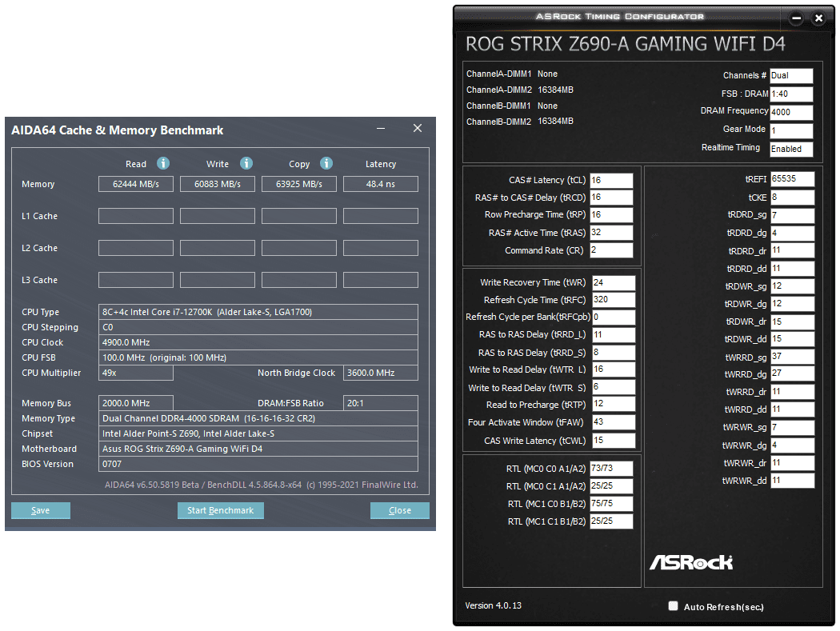Screen dimensions: 840x631
Task: Select the Memory Latency 48.4 ns field
Action: [381, 184]
